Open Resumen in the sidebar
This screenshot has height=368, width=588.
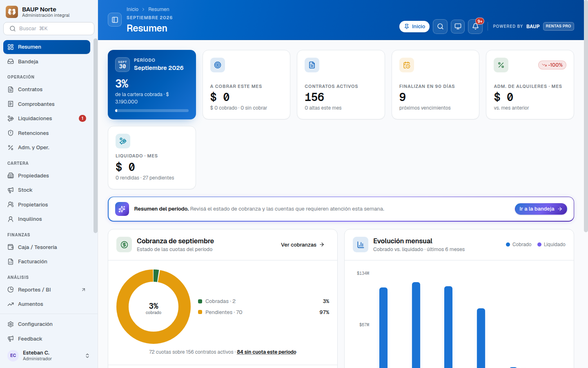pos(47,47)
